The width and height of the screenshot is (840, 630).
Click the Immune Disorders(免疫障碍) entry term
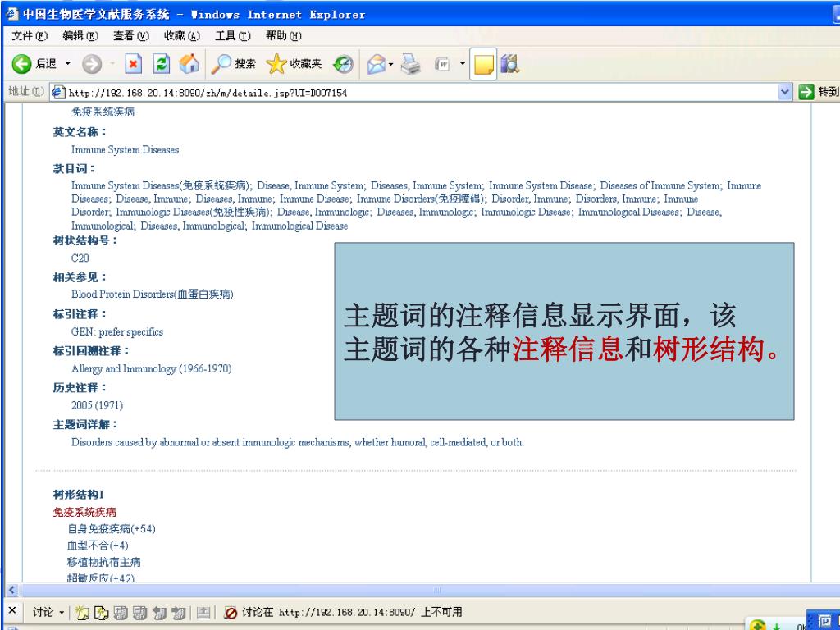pos(421,199)
